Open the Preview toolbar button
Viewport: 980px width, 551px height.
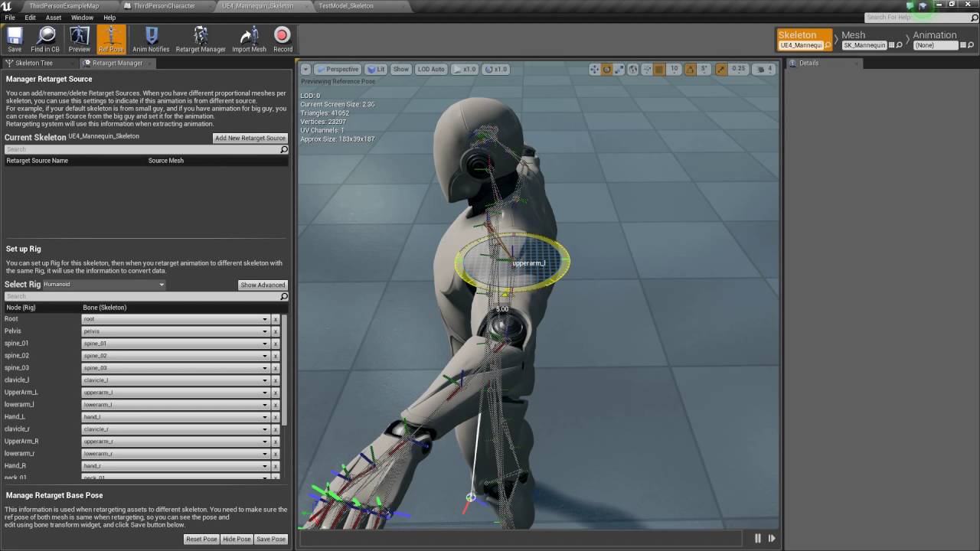tap(79, 39)
